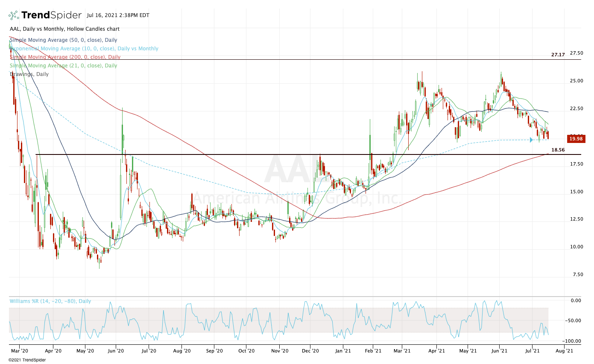Open the Williams %R indicator label

click(50, 301)
